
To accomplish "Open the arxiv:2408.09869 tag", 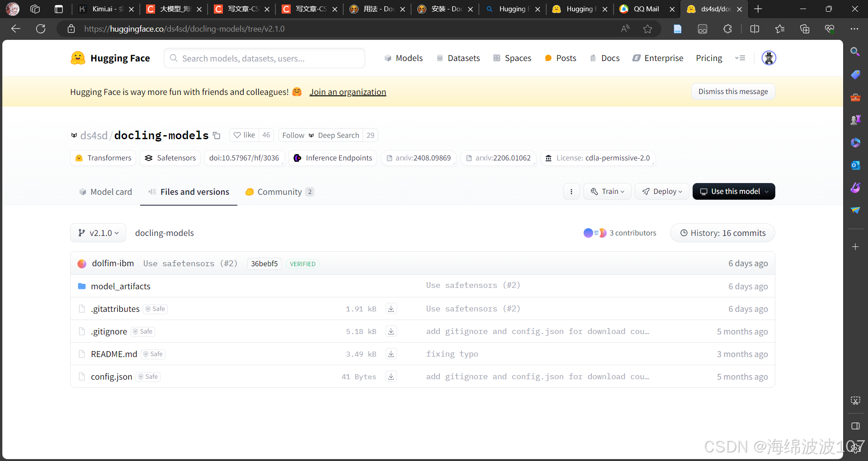I will (x=419, y=158).
